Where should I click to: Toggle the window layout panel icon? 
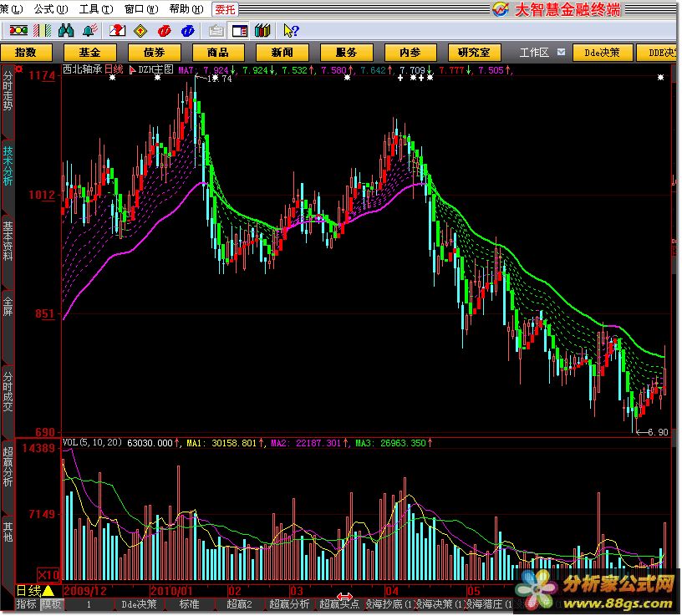click(240, 31)
